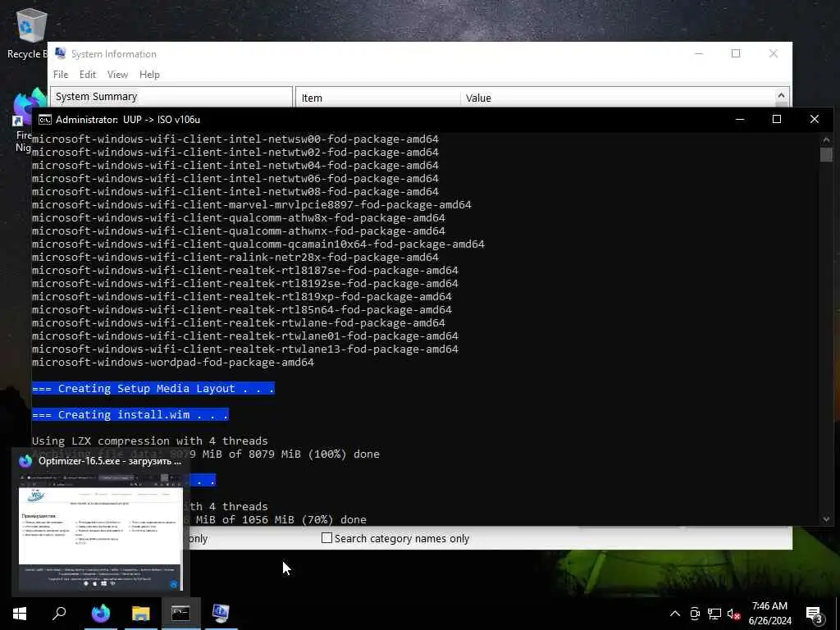840x630 pixels.
Task: Click the ralink-netr28x package line
Action: point(235,257)
